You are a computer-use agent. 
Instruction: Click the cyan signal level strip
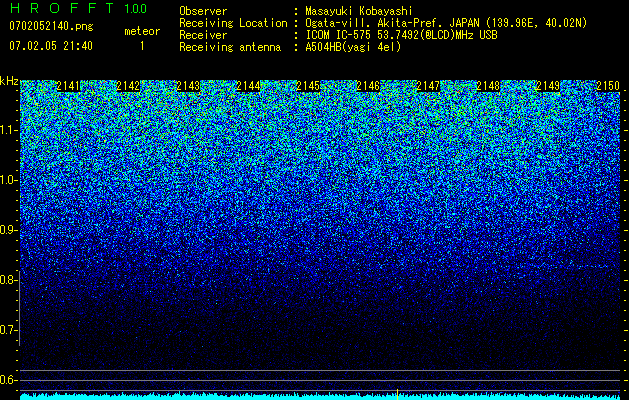click(320, 396)
